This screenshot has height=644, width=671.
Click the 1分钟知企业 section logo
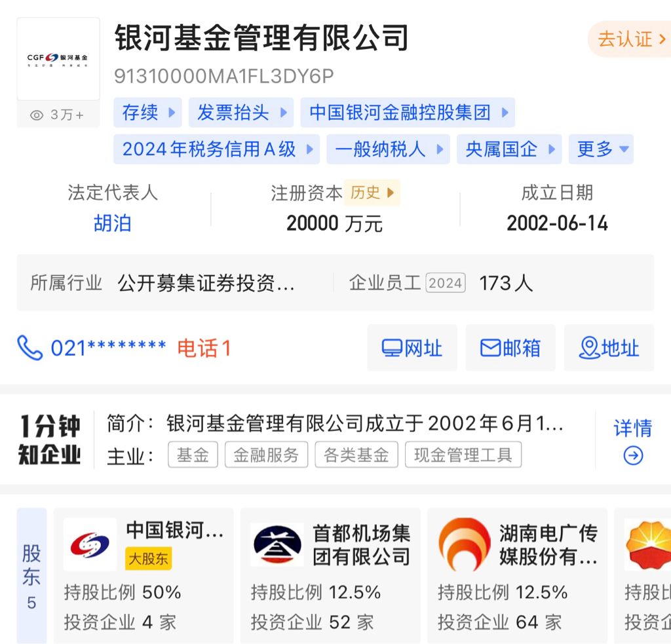coord(50,440)
